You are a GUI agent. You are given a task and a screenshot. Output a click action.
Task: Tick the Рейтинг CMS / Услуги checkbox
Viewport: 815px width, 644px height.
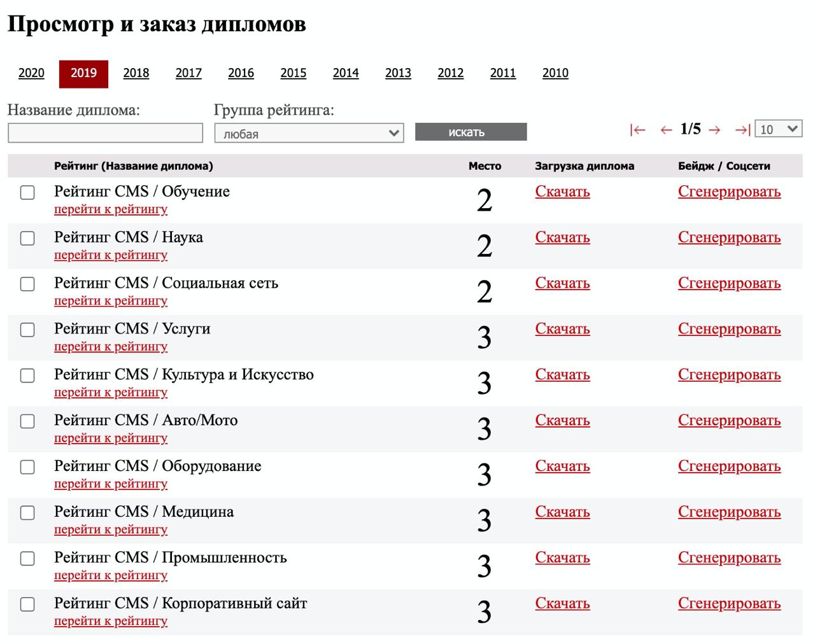(27, 330)
